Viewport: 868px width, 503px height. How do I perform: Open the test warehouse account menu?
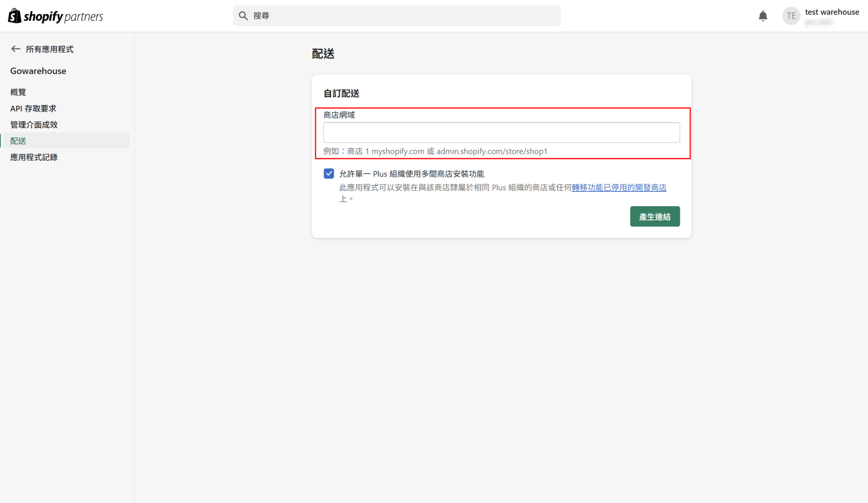click(x=831, y=13)
